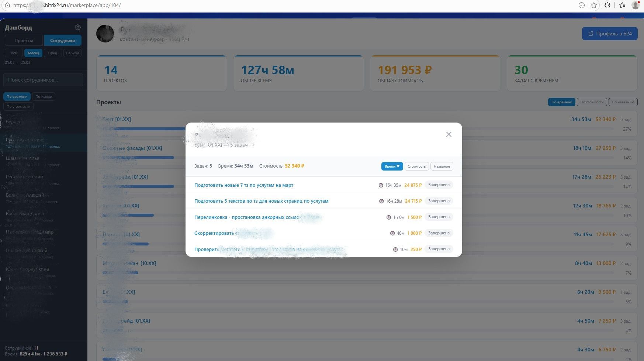Open browser extensions puzzle icon
644x361 pixels.
click(607, 5)
